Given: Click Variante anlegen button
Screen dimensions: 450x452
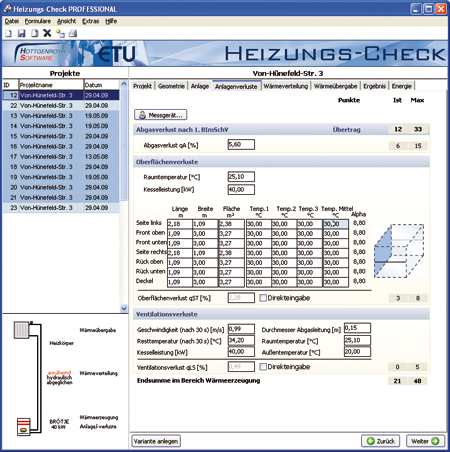Looking at the screenshot, I should point(156,441).
